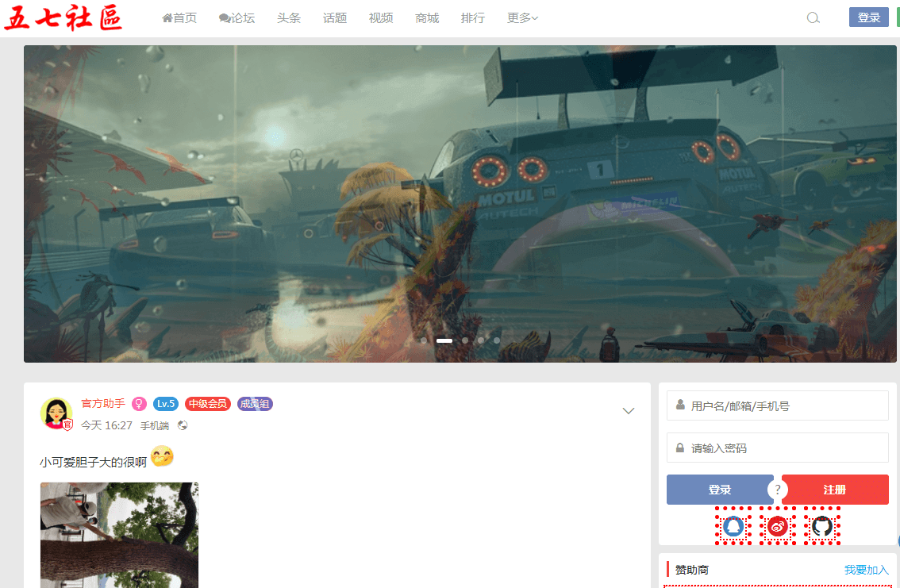Select the first carousel indicator dot
Screen dimensions: 900x588
coord(424,340)
